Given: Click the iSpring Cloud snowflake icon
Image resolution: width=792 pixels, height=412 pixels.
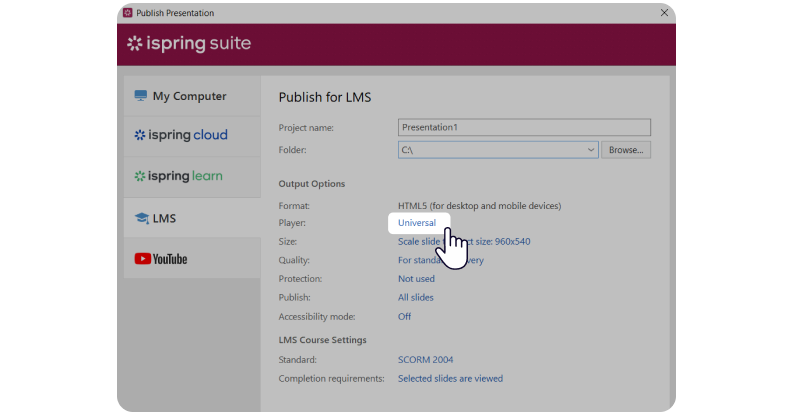Looking at the screenshot, I should click(x=140, y=135).
